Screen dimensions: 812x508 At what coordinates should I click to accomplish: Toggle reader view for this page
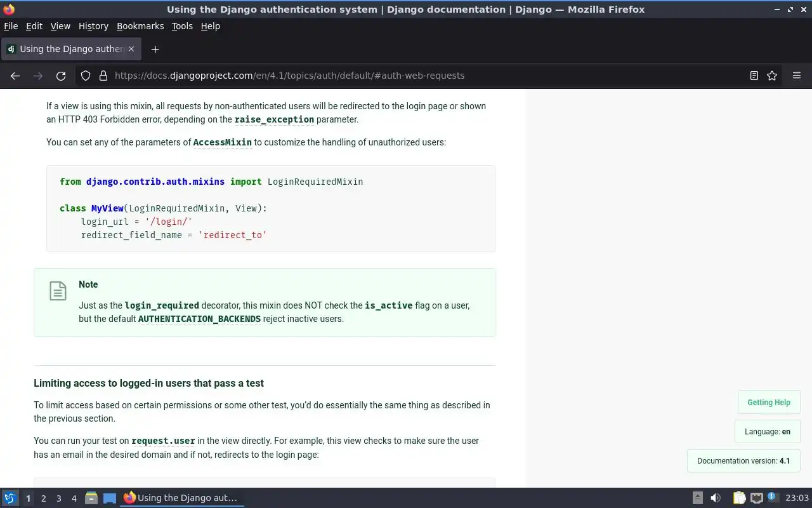[754, 76]
